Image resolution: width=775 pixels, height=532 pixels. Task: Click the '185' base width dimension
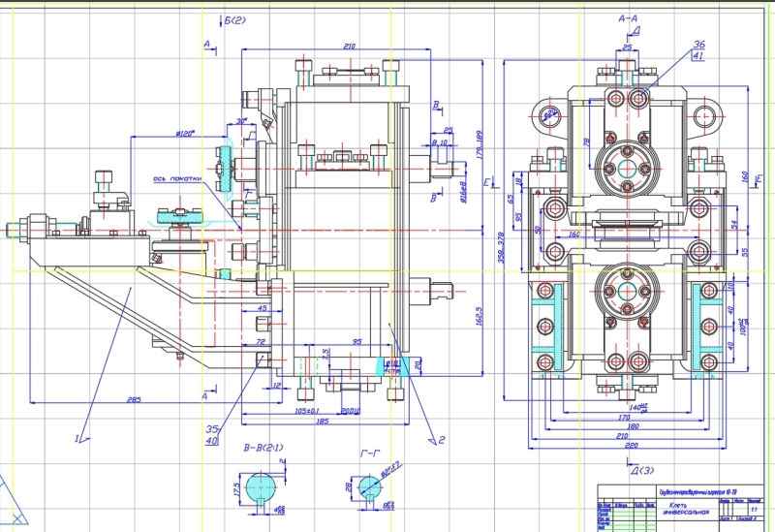[323, 422]
